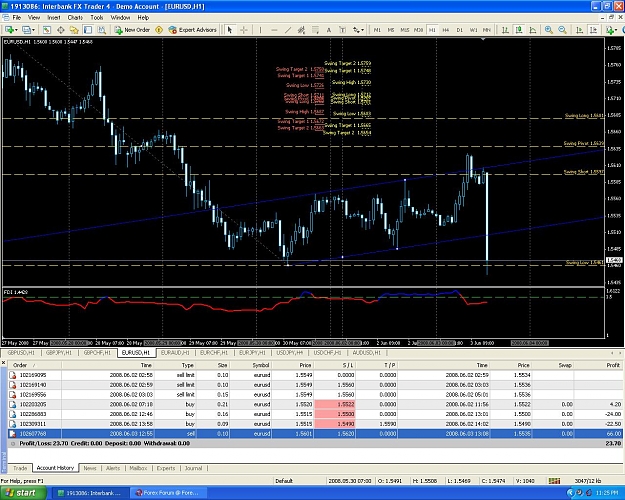Switch chart to M15 timeframe
Image resolution: width=625 pixels, height=500 pixels.
pos(405,30)
